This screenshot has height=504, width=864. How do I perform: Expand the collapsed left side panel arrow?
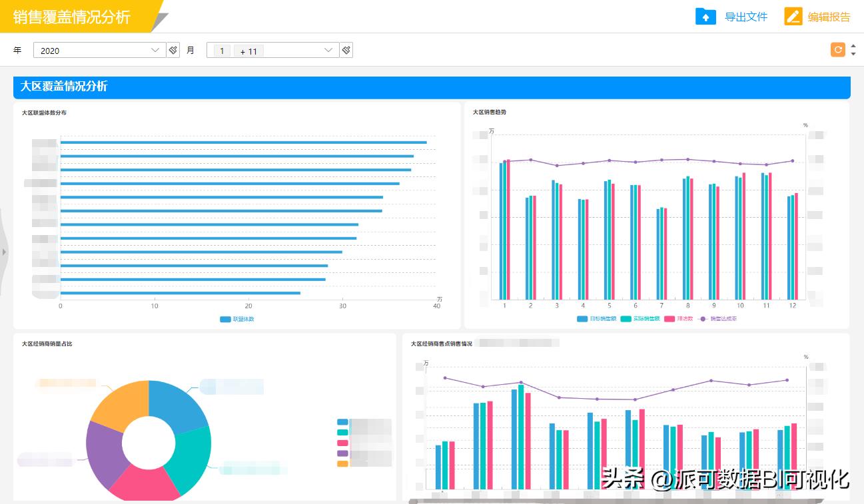[x=4, y=251]
